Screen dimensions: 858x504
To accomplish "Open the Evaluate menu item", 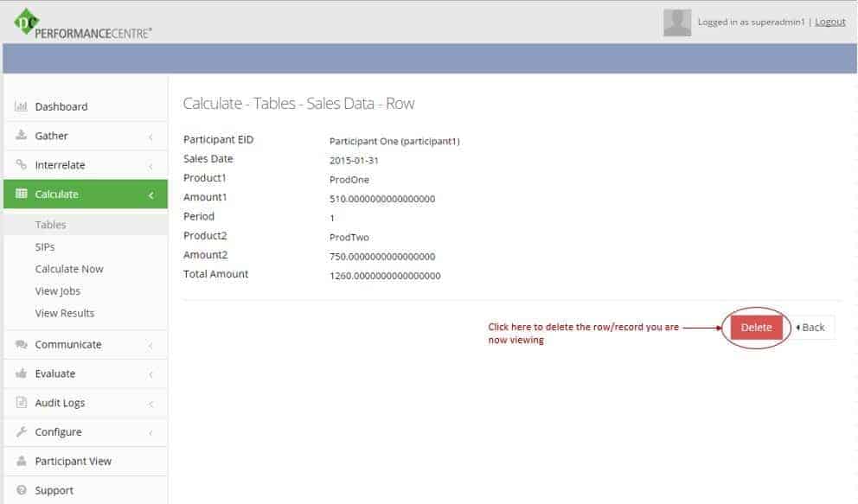I will click(86, 373).
